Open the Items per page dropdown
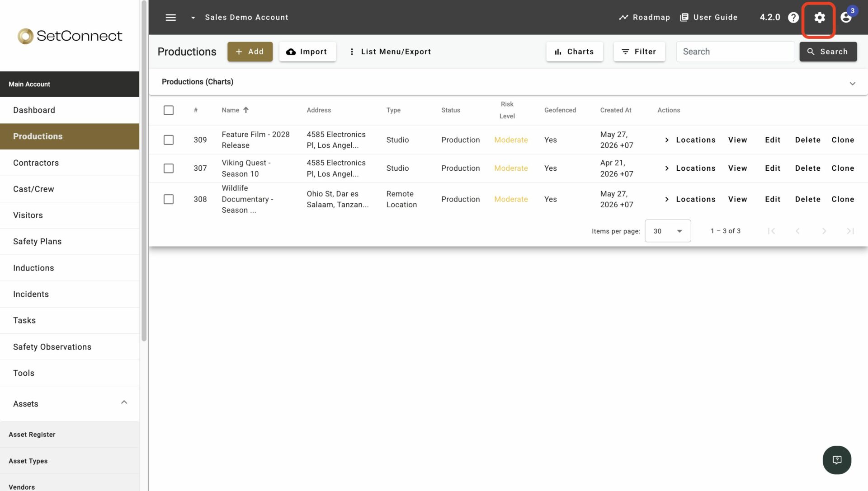The height and width of the screenshot is (491, 868). tap(668, 231)
